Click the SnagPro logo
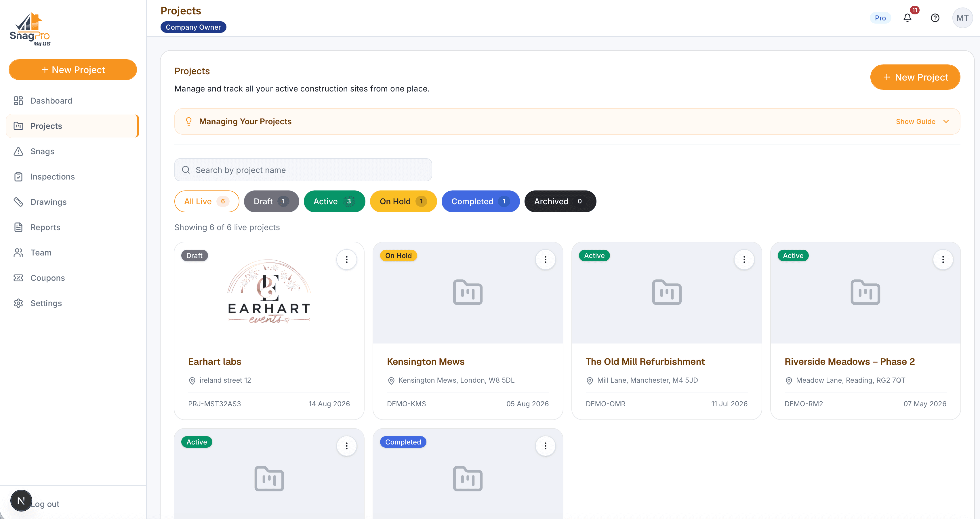Image resolution: width=980 pixels, height=519 pixels. 30,29
